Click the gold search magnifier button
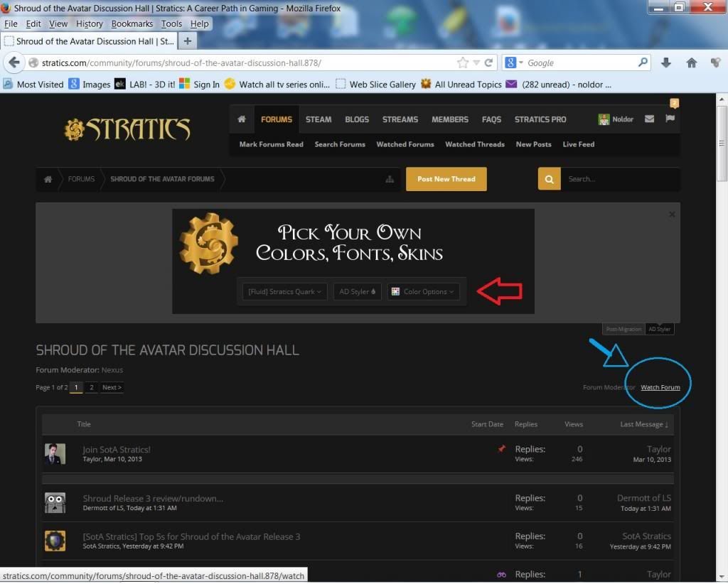This screenshot has width=728, height=584. [550, 179]
